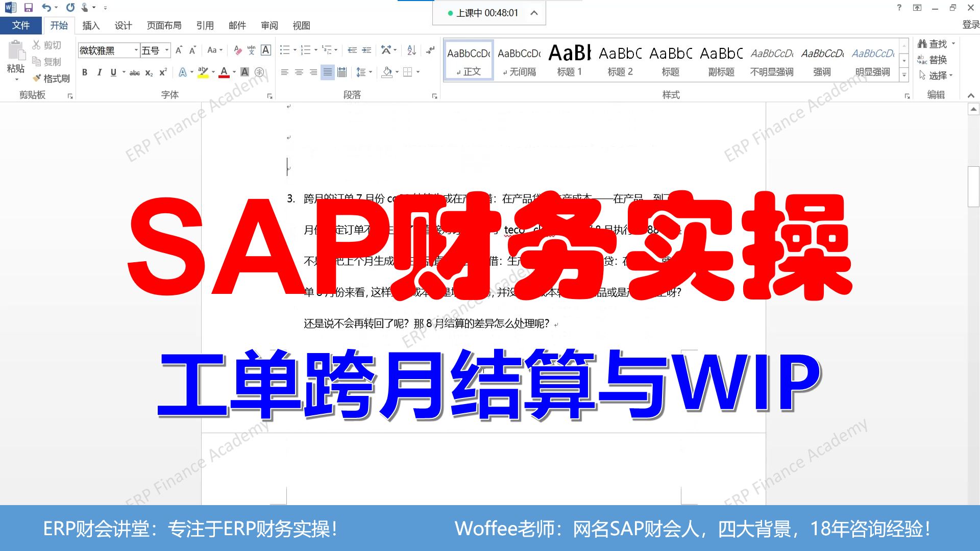Viewport: 980px width, 551px height.
Task: Switch to the 插入 tab
Action: click(91, 26)
